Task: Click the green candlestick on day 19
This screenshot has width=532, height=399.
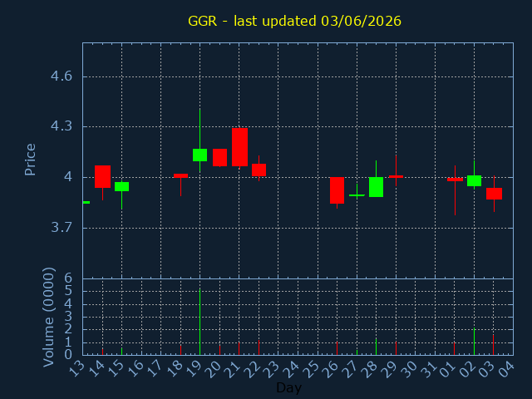Action: [199, 155]
